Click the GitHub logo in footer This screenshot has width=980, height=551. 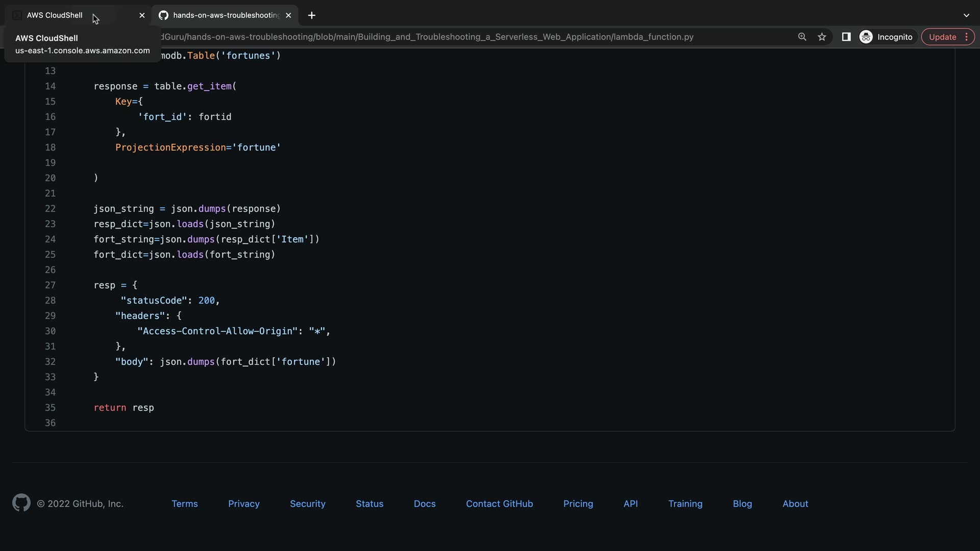[x=21, y=503]
